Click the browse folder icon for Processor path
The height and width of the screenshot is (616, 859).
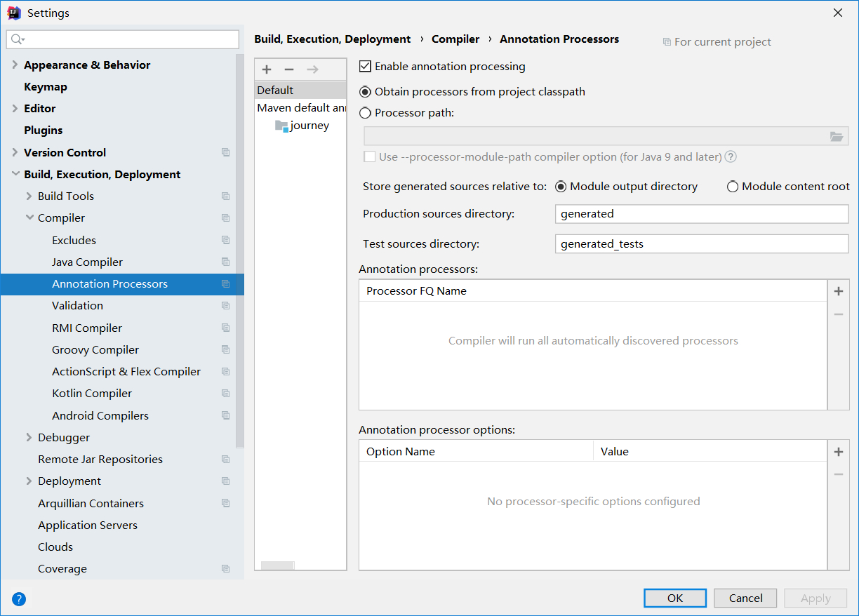[836, 137]
